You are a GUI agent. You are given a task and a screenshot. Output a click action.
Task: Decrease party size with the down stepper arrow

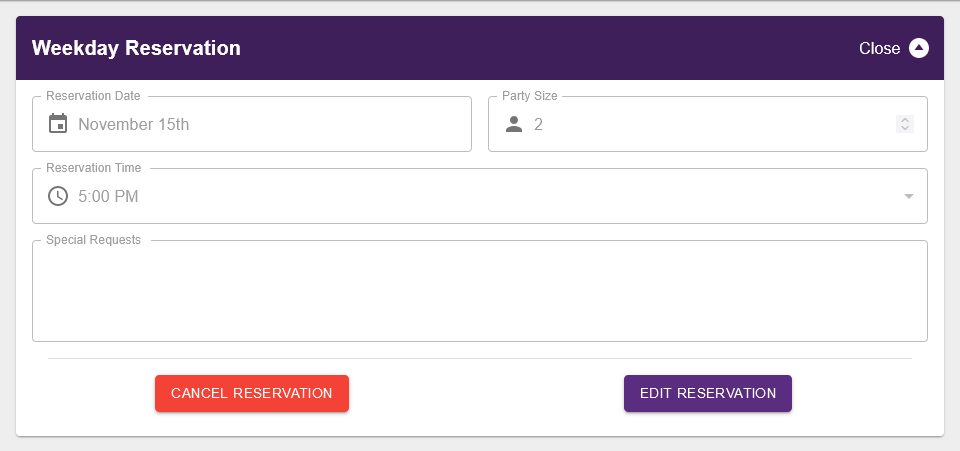click(905, 129)
